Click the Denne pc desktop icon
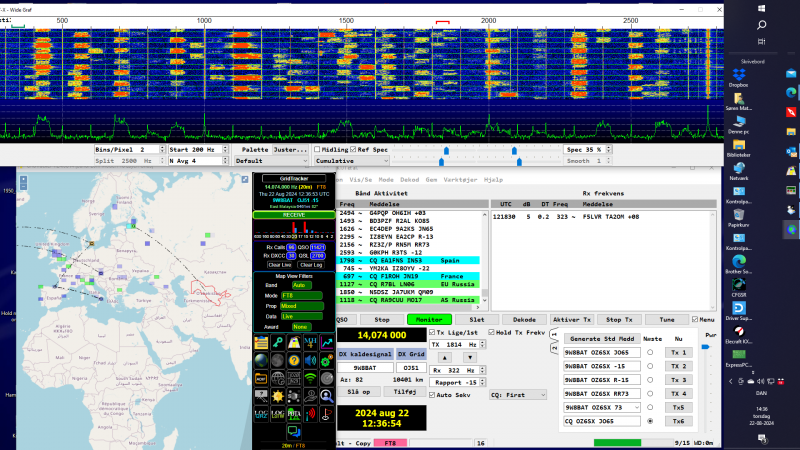 [739, 120]
